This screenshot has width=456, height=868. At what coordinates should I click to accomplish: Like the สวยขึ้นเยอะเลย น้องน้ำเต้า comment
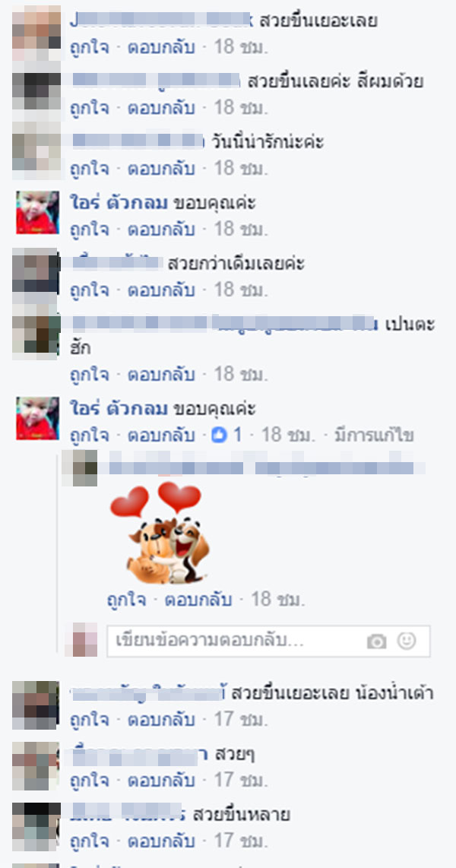coord(90,720)
